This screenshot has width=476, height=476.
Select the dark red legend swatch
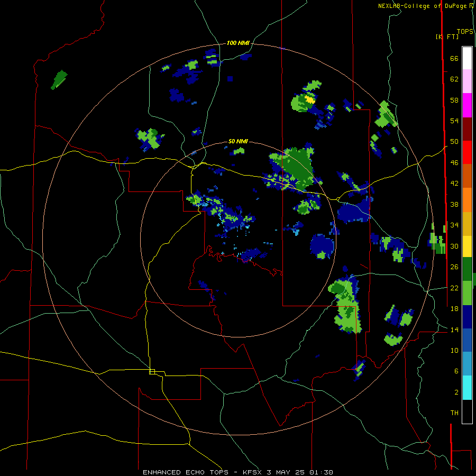coord(467,129)
